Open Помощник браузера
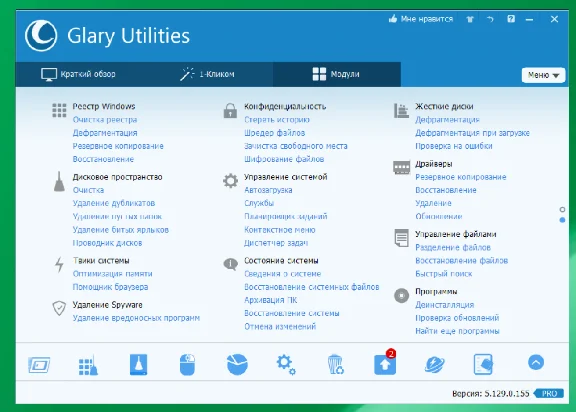This screenshot has width=576, height=412. click(x=110, y=287)
